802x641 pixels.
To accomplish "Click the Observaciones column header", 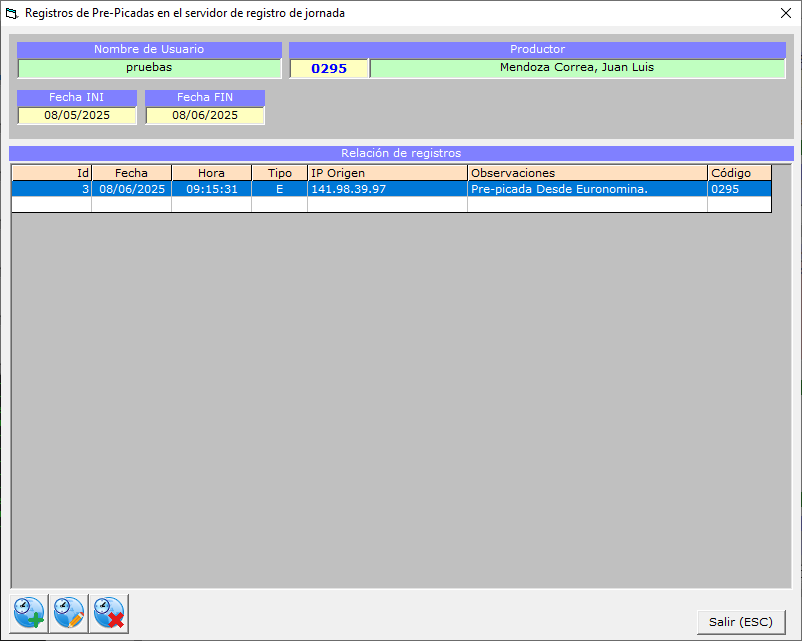I will pos(587,173).
